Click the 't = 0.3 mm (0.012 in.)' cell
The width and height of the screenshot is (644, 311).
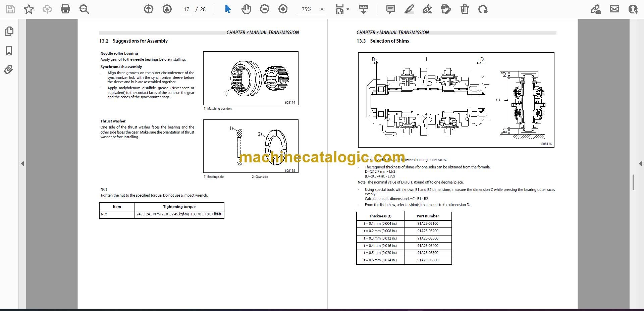(380, 238)
